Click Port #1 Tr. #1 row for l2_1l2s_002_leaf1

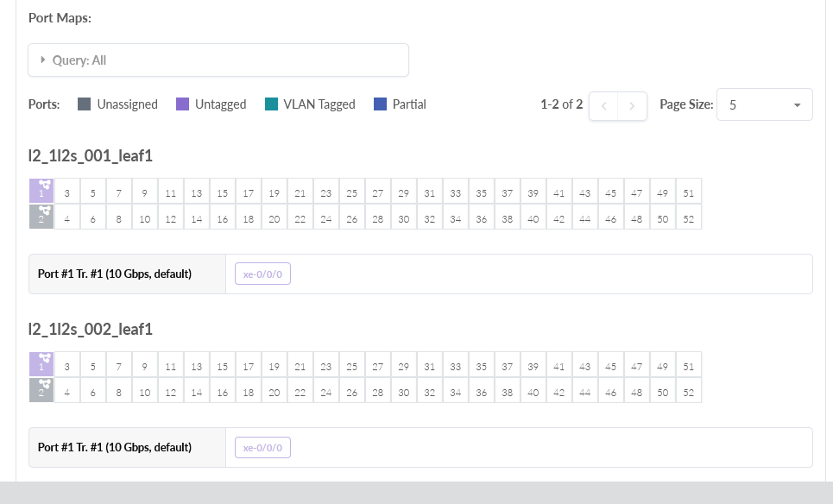[x=115, y=448]
